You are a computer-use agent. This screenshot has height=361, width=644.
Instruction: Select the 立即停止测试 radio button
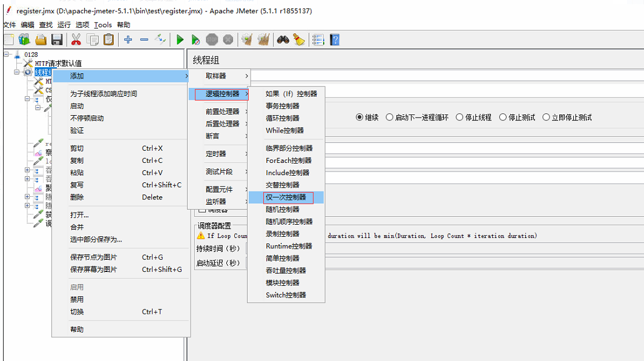tap(546, 117)
